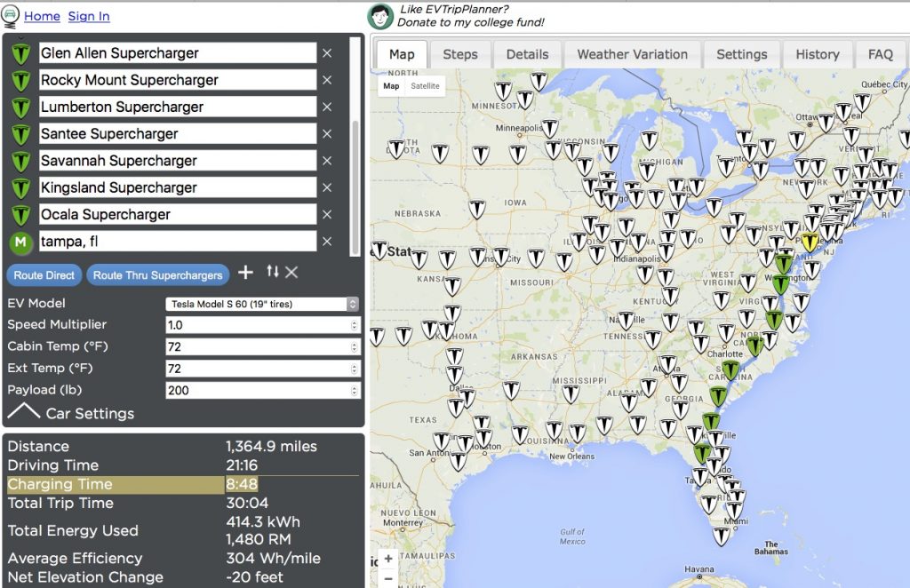Screen dimensions: 910x588
Task: Open the History tab
Action: (818, 54)
